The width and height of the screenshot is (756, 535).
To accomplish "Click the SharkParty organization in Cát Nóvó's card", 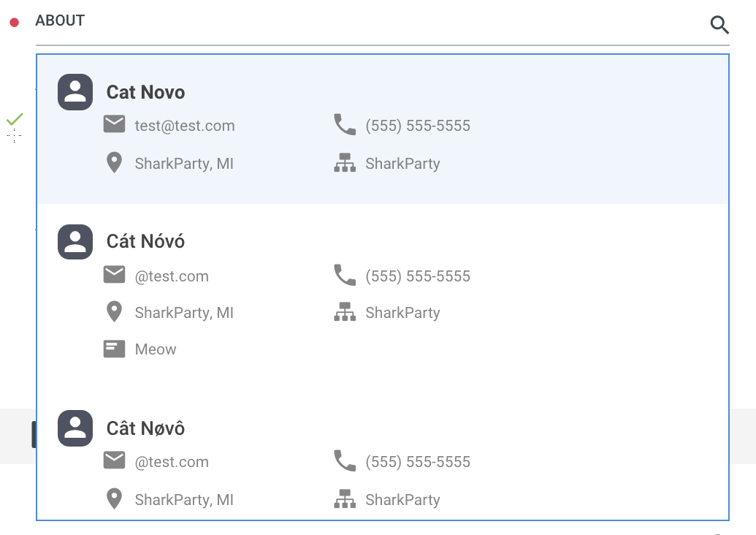I will point(402,313).
